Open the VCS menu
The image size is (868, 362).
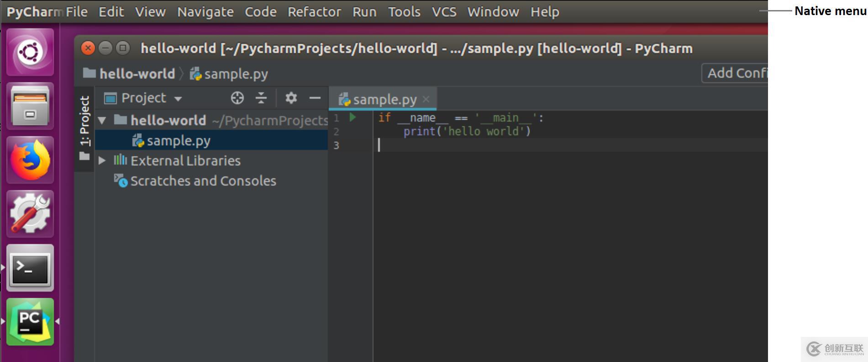pyautogui.click(x=444, y=11)
